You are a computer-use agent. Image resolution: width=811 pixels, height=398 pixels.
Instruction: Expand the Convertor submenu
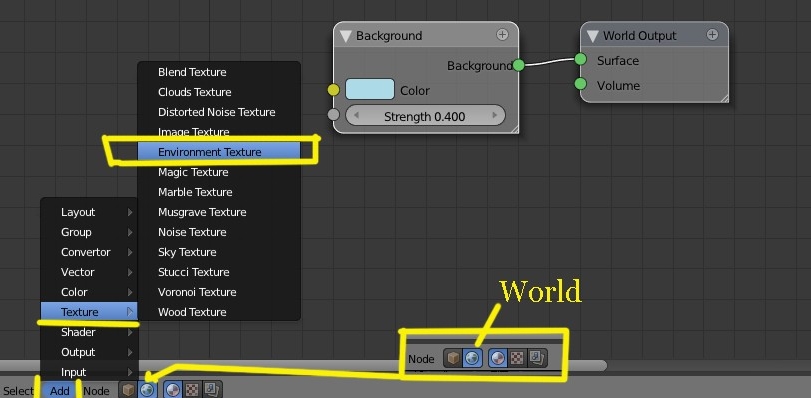89,252
